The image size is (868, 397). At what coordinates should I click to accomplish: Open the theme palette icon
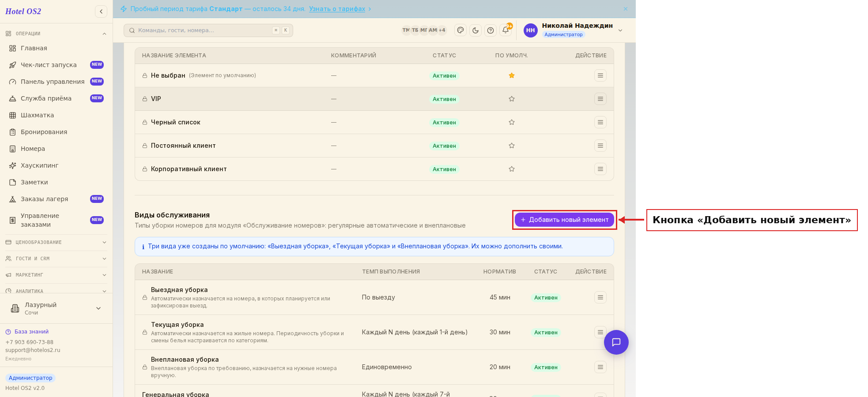pyautogui.click(x=460, y=30)
